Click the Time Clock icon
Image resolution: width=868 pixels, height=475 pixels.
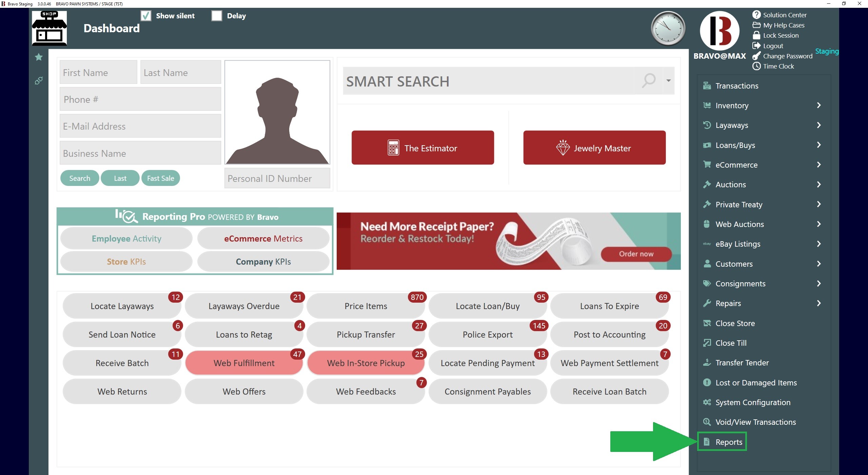click(756, 66)
